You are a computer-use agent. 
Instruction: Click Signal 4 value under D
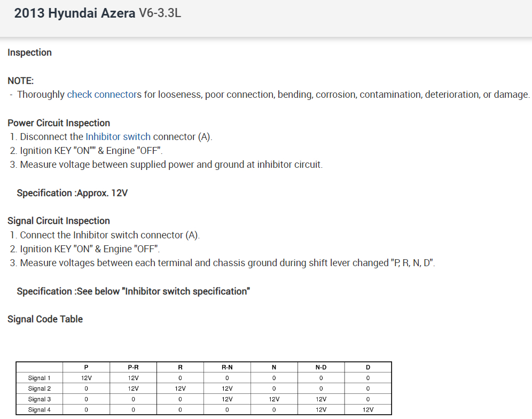[x=368, y=409]
